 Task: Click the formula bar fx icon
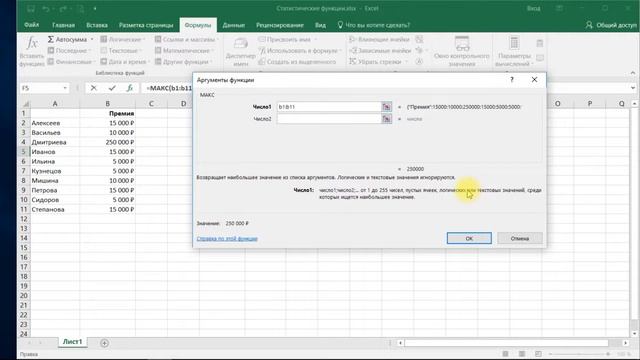pyautogui.click(x=129, y=88)
